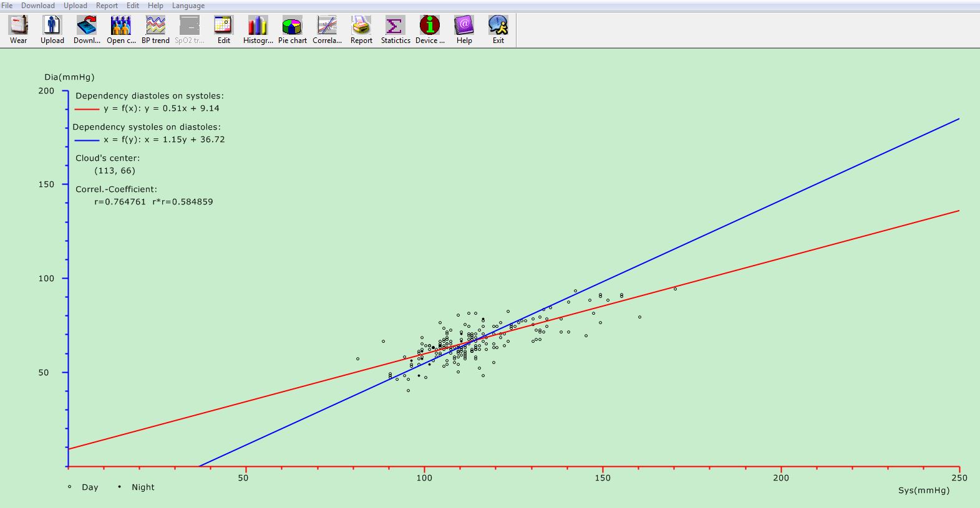Click the purple Help book icon
The height and width of the screenshot is (508, 980).
coord(464,26)
